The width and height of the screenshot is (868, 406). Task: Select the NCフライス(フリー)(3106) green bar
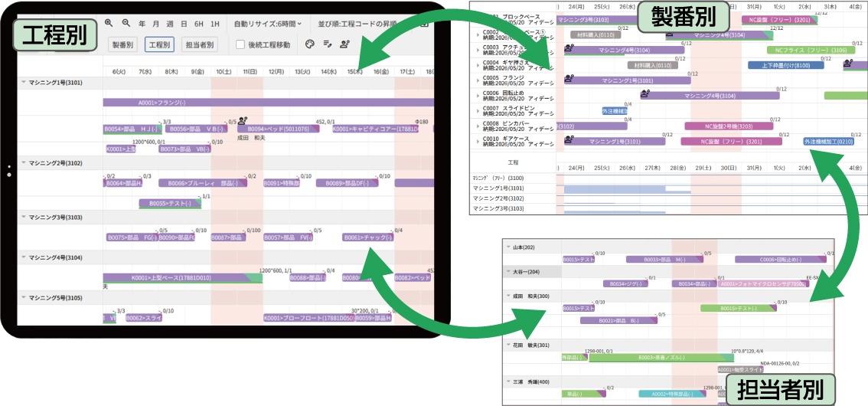pos(811,50)
